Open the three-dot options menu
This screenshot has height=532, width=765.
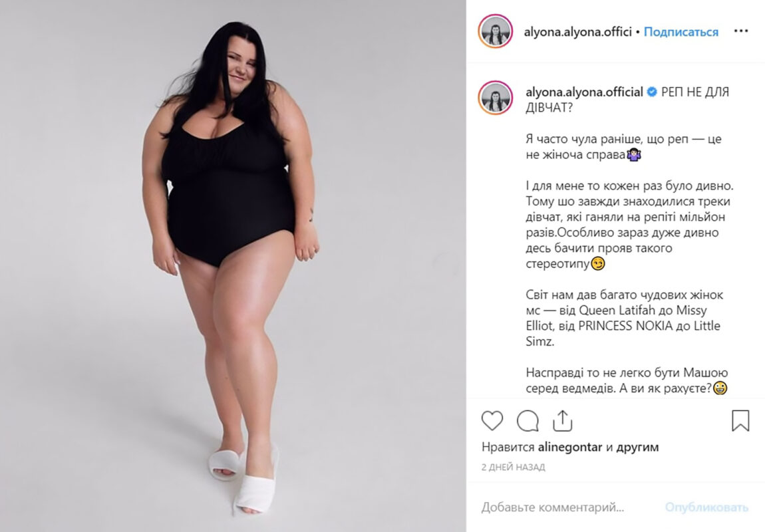[740, 31]
